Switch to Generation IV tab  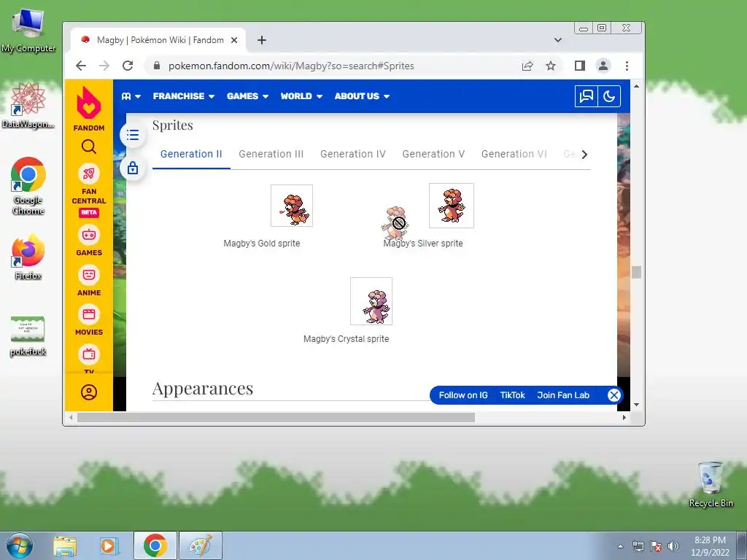[352, 154]
